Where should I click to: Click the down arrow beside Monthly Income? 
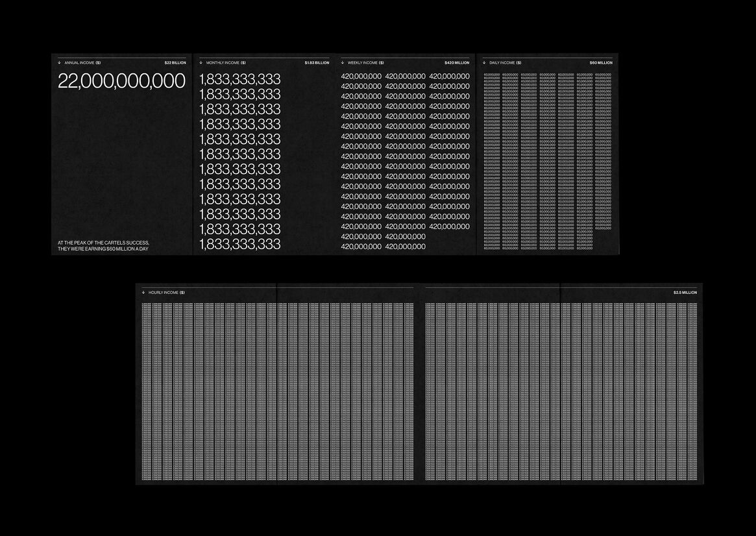pyautogui.click(x=201, y=63)
